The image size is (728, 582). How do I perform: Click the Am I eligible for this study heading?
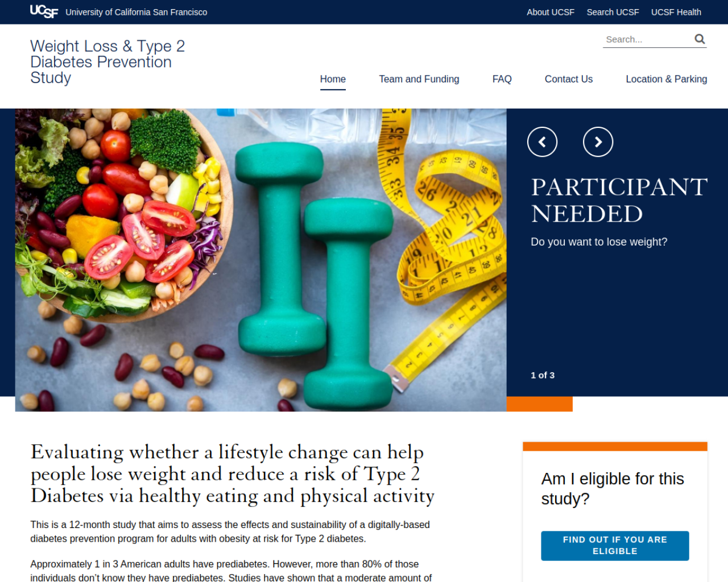coord(613,489)
